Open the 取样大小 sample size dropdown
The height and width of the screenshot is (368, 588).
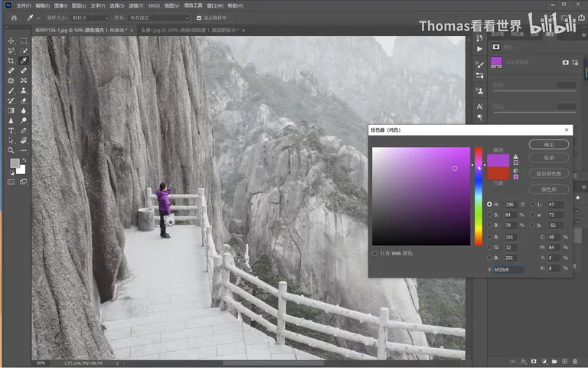[x=90, y=18]
